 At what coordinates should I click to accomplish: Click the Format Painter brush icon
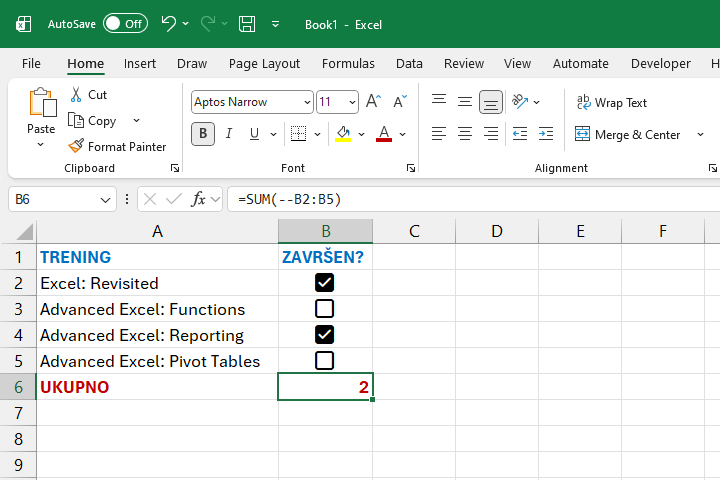[76, 146]
